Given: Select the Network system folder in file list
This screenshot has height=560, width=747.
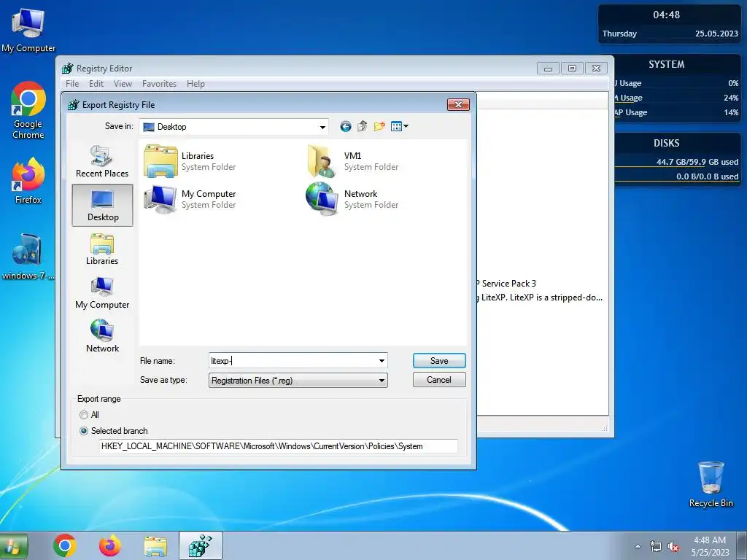Looking at the screenshot, I should coord(352,199).
